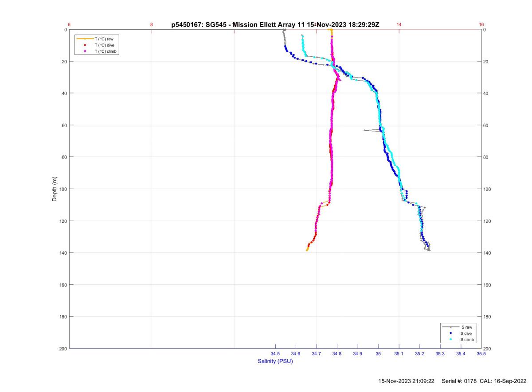The image size is (532, 392).
Task: Click the salinity tick label '34.6'
Action: tap(296, 354)
